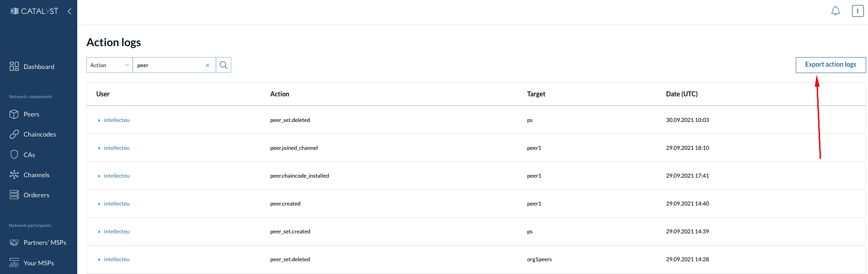Viewport: 868px width, 274px height.
Task: Collapse the sidebar with the chevron
Action: point(69,11)
